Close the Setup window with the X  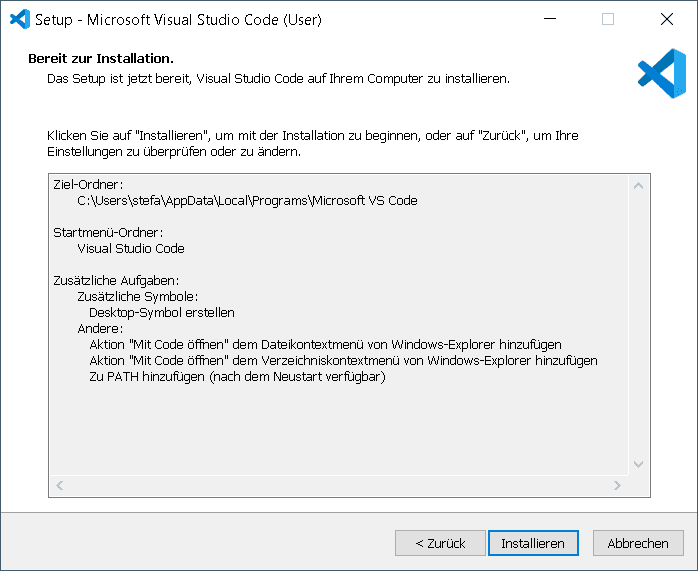(x=667, y=19)
